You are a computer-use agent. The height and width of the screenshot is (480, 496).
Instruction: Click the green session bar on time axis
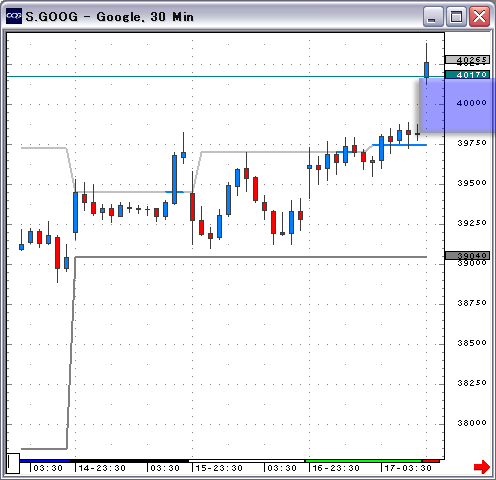pos(364,461)
